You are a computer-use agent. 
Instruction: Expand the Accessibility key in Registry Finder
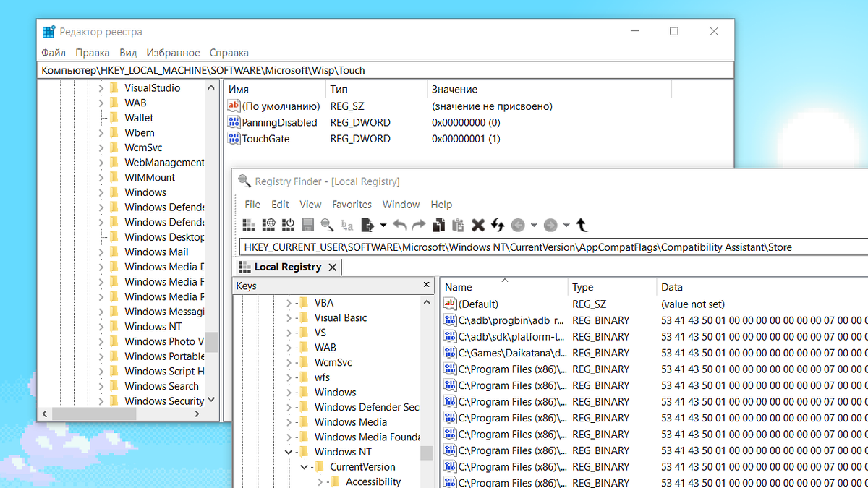tap(320, 481)
